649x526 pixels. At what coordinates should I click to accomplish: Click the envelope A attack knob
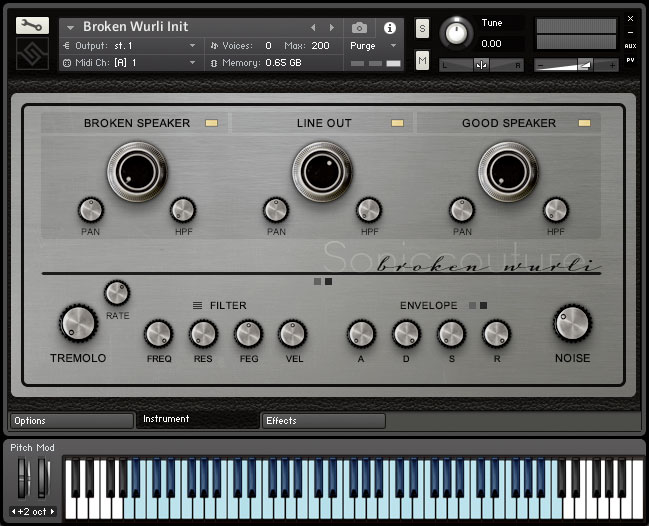tap(361, 334)
